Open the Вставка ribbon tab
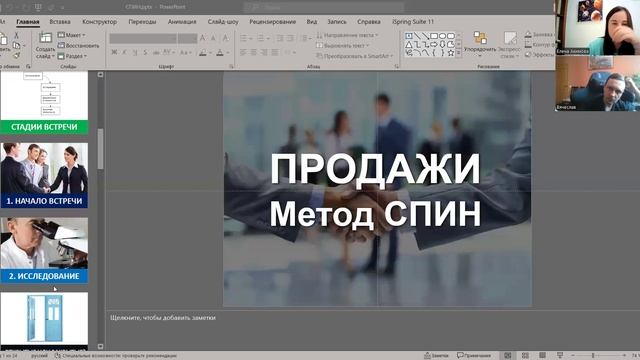This screenshot has height=360, width=640. 60,22
